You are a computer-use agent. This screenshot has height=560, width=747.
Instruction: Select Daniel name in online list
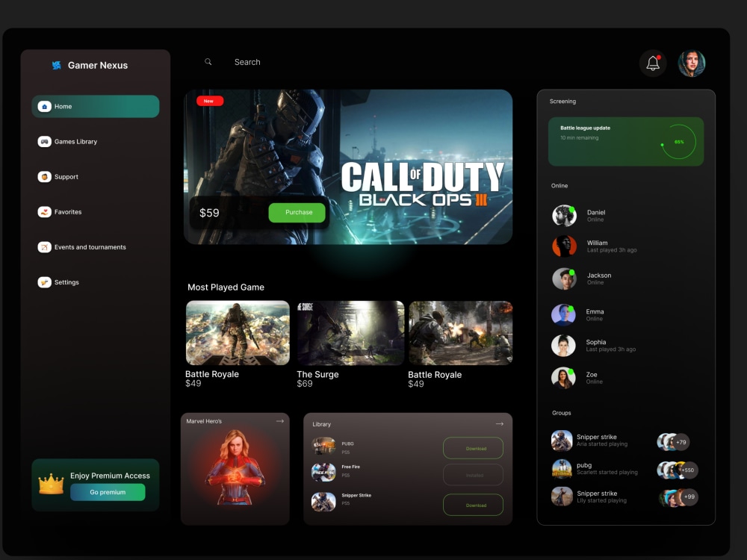[x=596, y=212]
